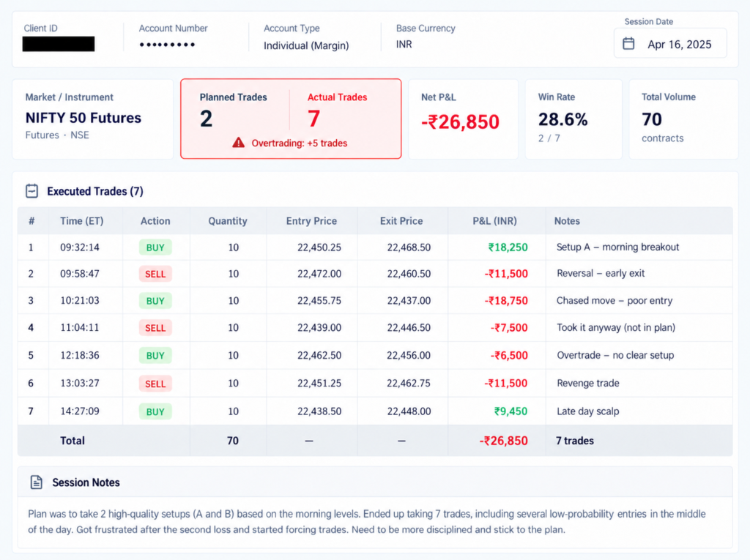Click the SELL badge on trade 2
This screenshot has width=750, height=560.
pos(155,274)
